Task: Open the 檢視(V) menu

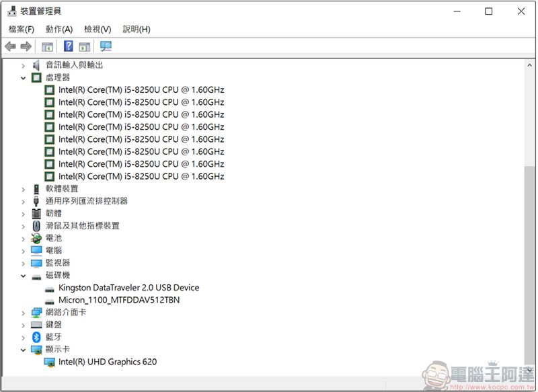Action: 98,29
